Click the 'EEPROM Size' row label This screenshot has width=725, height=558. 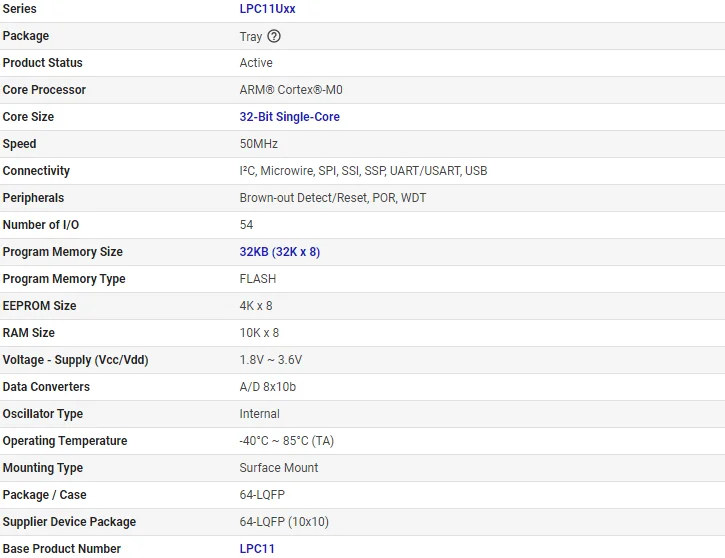[x=39, y=306]
